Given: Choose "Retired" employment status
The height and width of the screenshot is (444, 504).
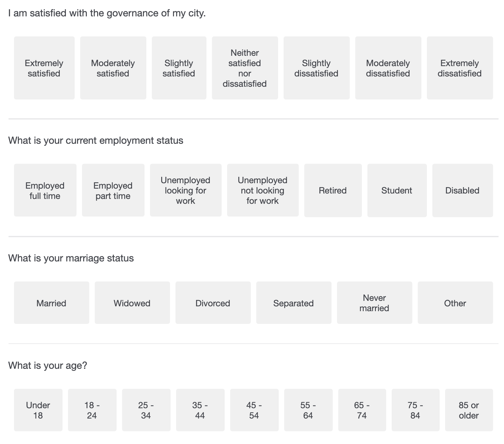Looking at the screenshot, I should coord(333,190).
